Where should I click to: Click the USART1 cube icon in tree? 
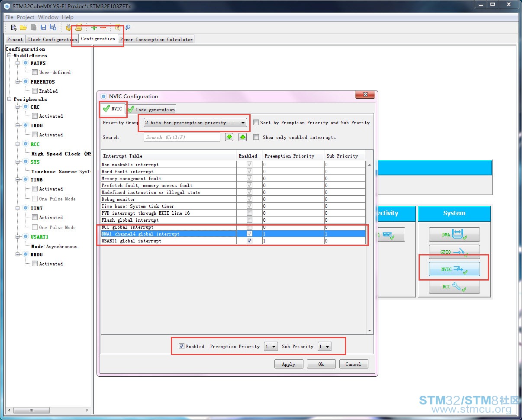point(26,236)
